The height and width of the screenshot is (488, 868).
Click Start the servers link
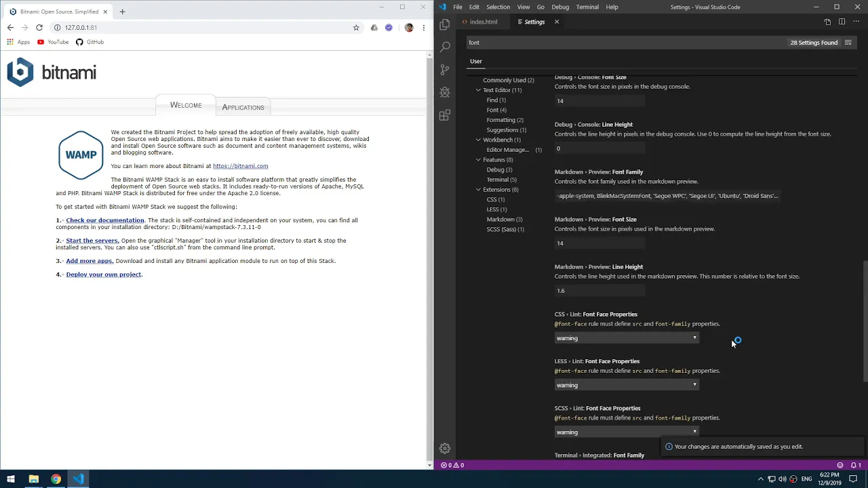[x=92, y=241]
